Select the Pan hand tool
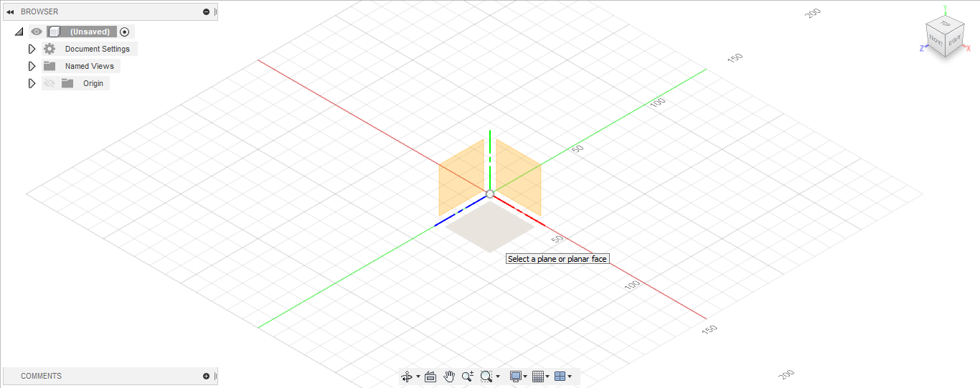The width and height of the screenshot is (980, 388). coord(449,377)
